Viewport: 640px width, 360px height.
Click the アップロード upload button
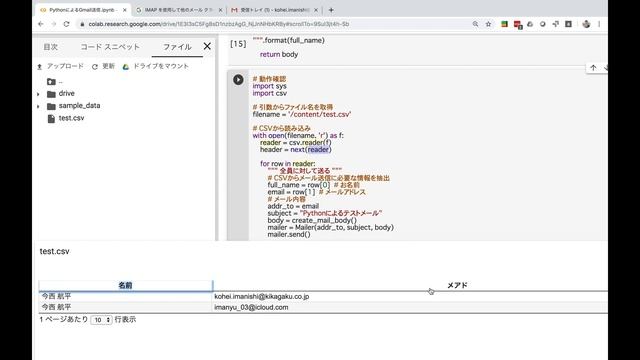[x=60, y=66]
